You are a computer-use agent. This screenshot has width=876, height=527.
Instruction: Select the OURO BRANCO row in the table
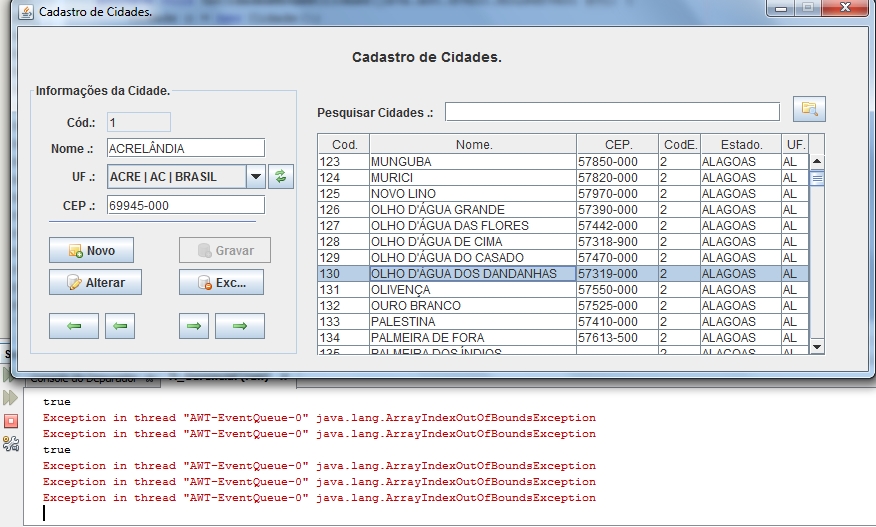pyautogui.click(x=472, y=306)
